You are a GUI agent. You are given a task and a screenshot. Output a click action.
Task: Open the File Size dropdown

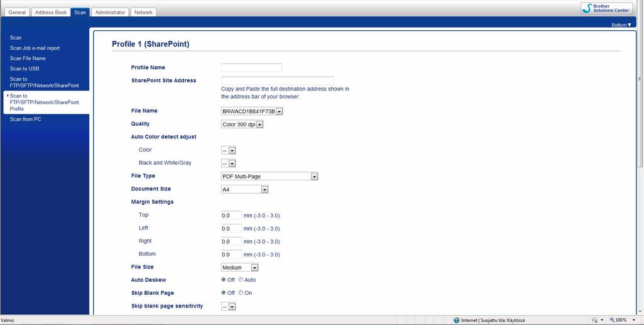pyautogui.click(x=239, y=268)
